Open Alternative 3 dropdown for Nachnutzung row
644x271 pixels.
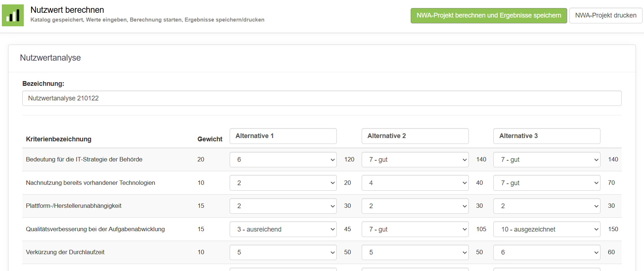546,183
